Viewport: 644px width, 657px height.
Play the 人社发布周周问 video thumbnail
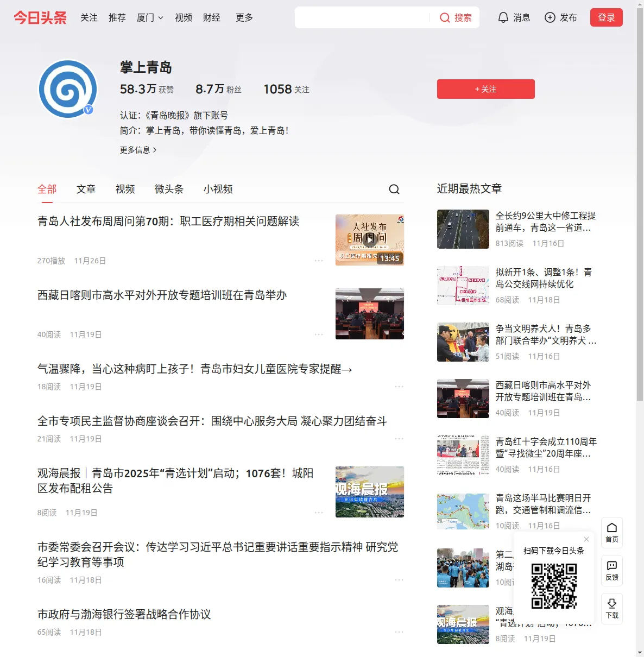coord(370,240)
